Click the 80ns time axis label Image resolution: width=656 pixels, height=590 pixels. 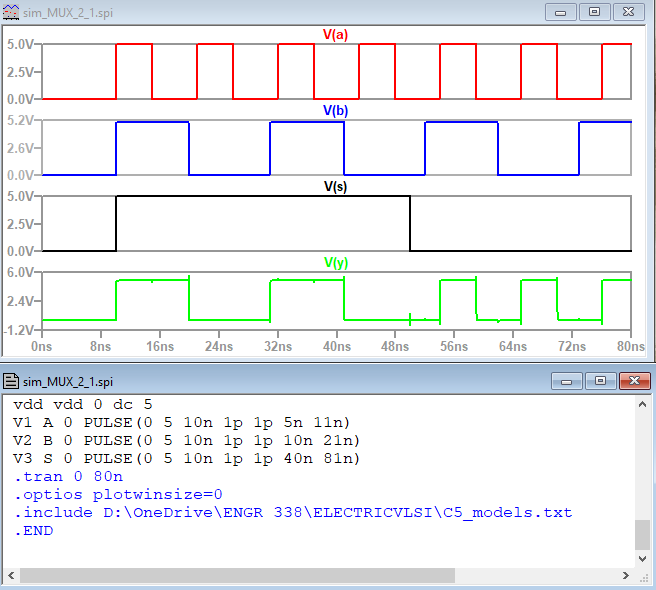[x=631, y=346]
